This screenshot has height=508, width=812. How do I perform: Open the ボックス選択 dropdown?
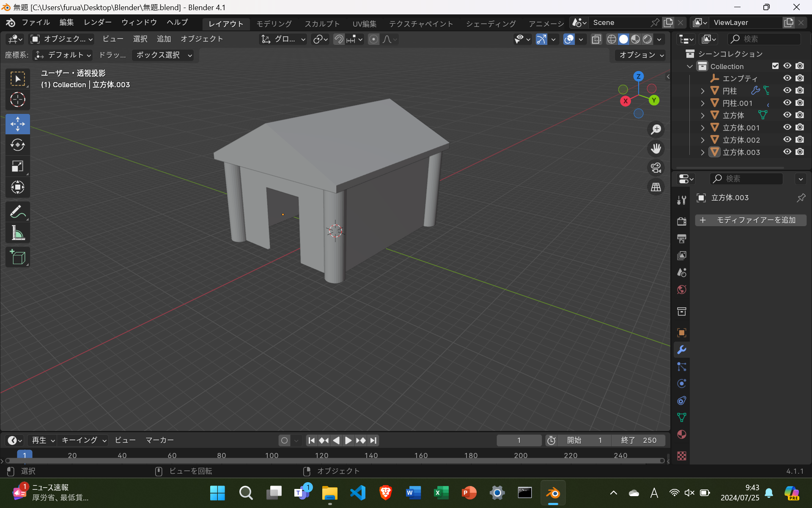pyautogui.click(x=163, y=55)
